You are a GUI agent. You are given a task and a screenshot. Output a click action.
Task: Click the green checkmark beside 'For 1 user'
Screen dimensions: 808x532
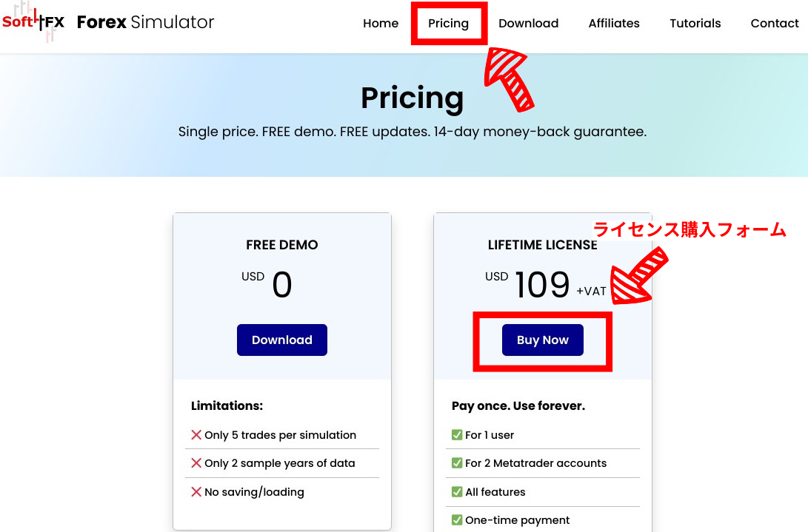(x=457, y=434)
